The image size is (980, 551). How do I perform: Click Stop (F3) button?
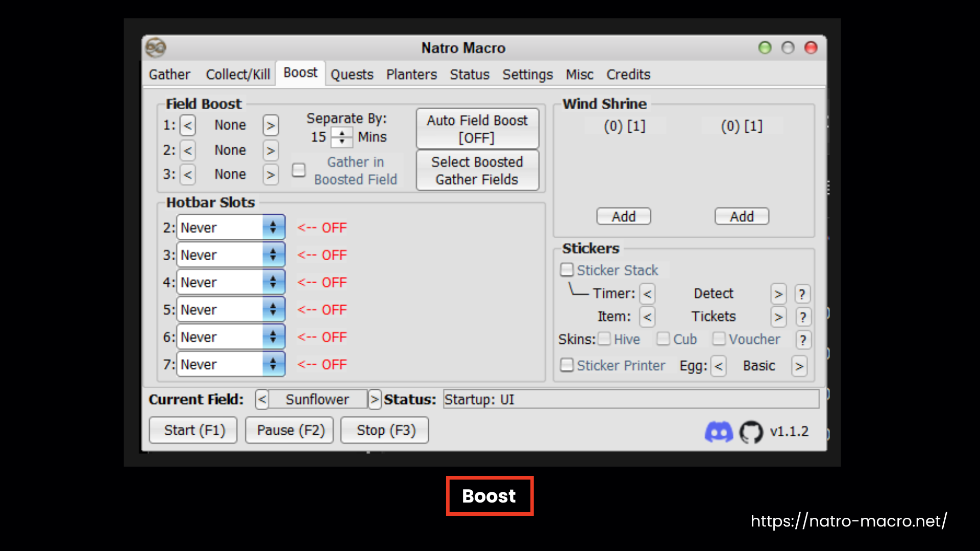(385, 431)
